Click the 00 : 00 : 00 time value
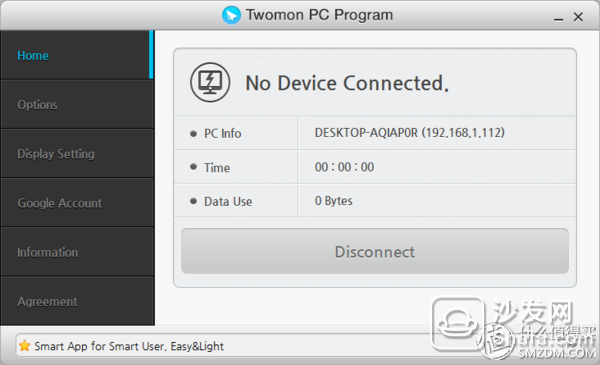Screen dimensions: 600x365 [x=344, y=167]
